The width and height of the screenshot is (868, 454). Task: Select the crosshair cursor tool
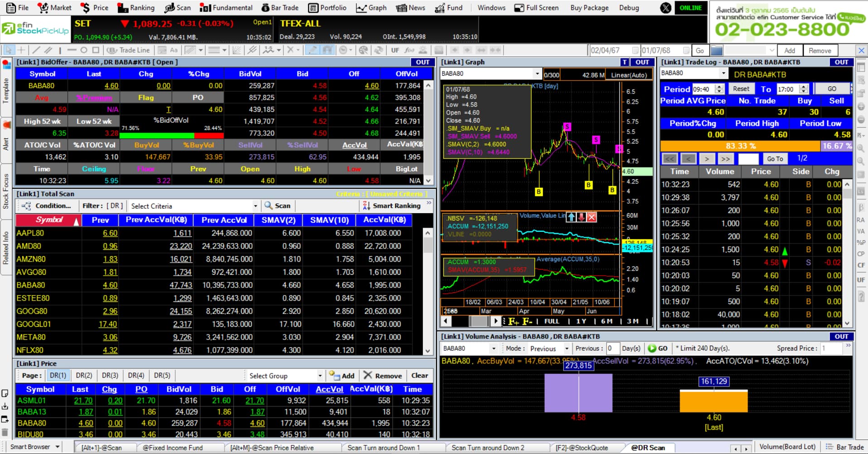(21, 50)
